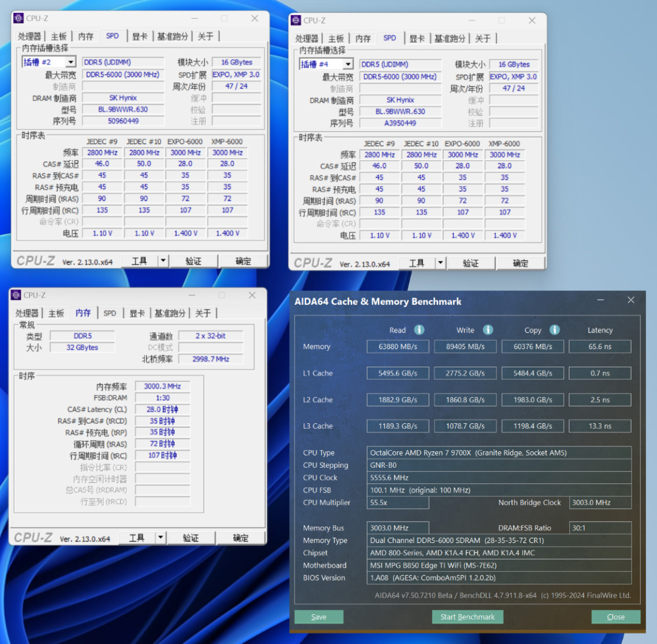Open the slot #2 selector dropdown
The height and width of the screenshot is (644, 657).
71,62
